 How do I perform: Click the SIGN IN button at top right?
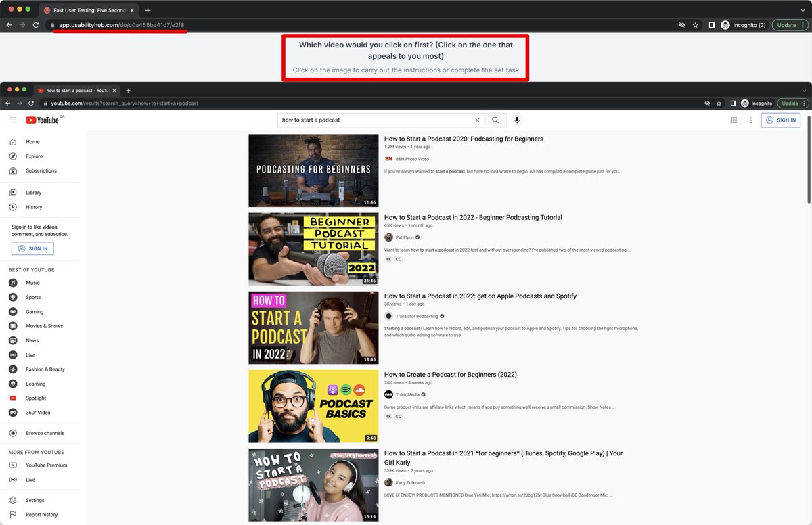pos(780,120)
